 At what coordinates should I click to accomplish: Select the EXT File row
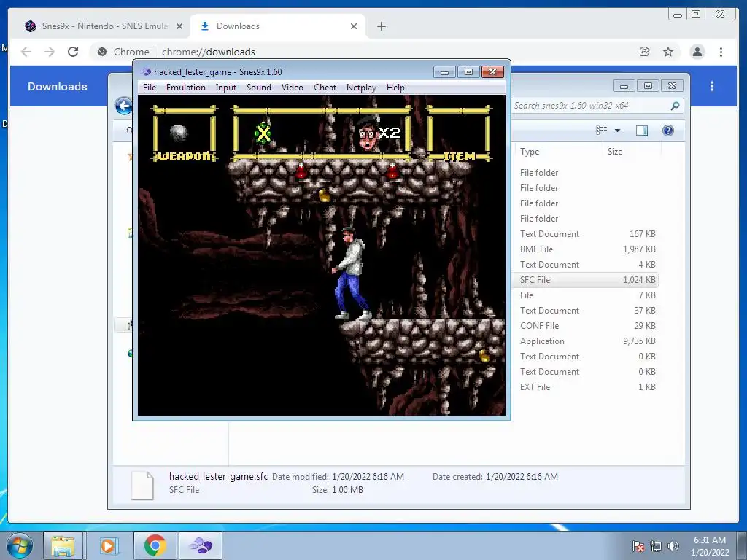click(587, 387)
